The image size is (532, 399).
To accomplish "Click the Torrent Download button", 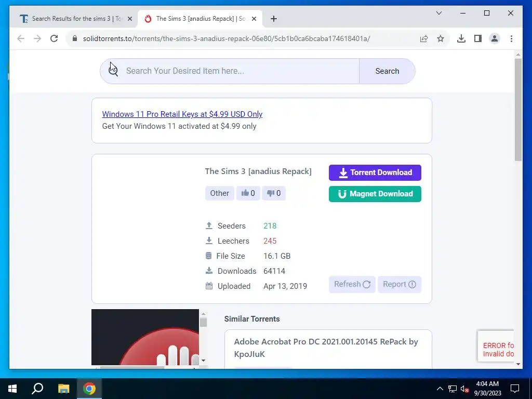I will pyautogui.click(x=375, y=172).
